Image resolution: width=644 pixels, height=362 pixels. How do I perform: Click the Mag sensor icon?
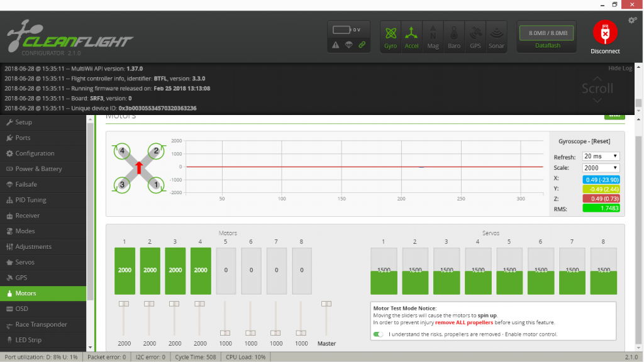433,36
